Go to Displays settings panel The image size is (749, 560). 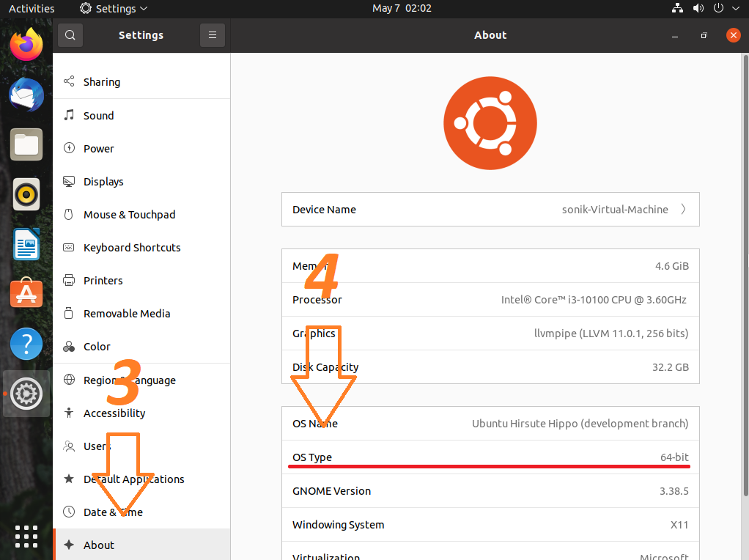[103, 182]
